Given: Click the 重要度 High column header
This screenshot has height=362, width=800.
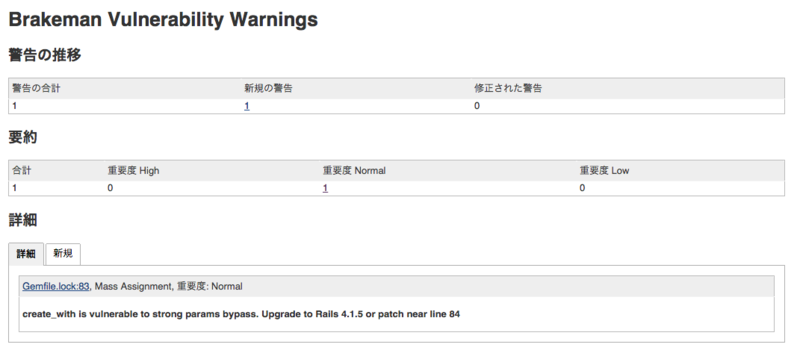Looking at the screenshot, I should click(x=134, y=171).
